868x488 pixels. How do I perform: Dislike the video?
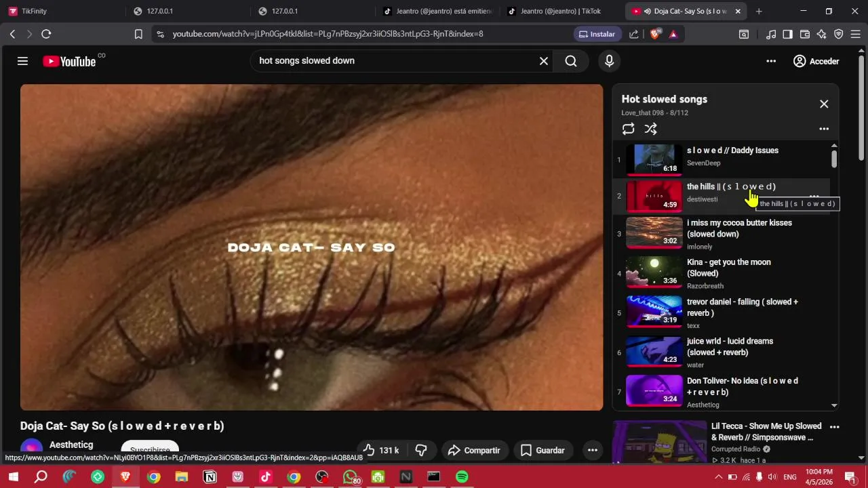click(x=421, y=450)
